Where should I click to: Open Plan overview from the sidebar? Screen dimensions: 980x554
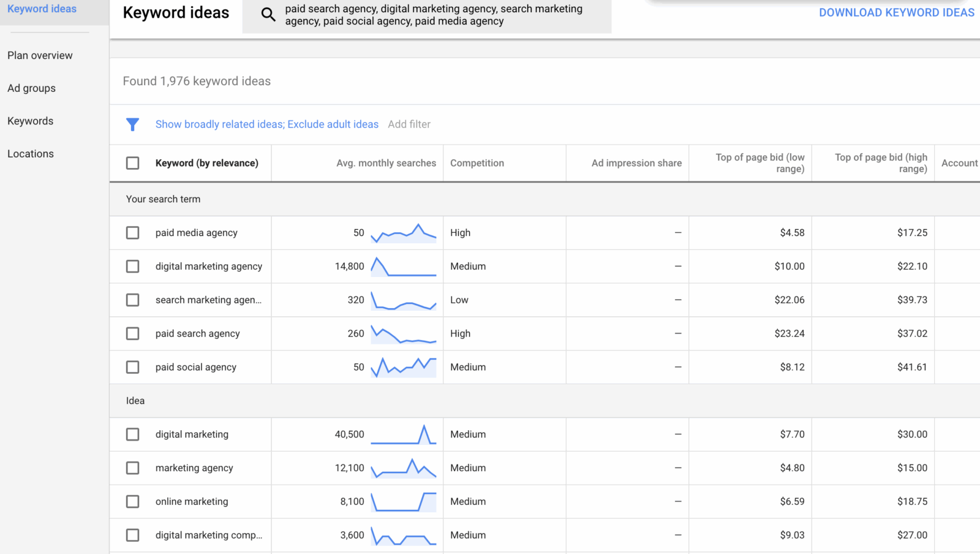tap(40, 55)
